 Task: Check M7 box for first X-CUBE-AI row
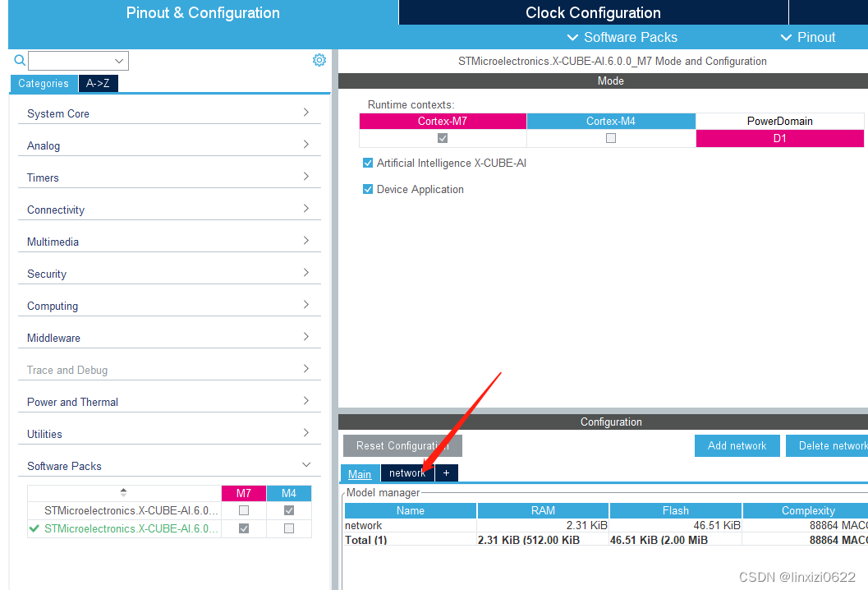click(244, 510)
